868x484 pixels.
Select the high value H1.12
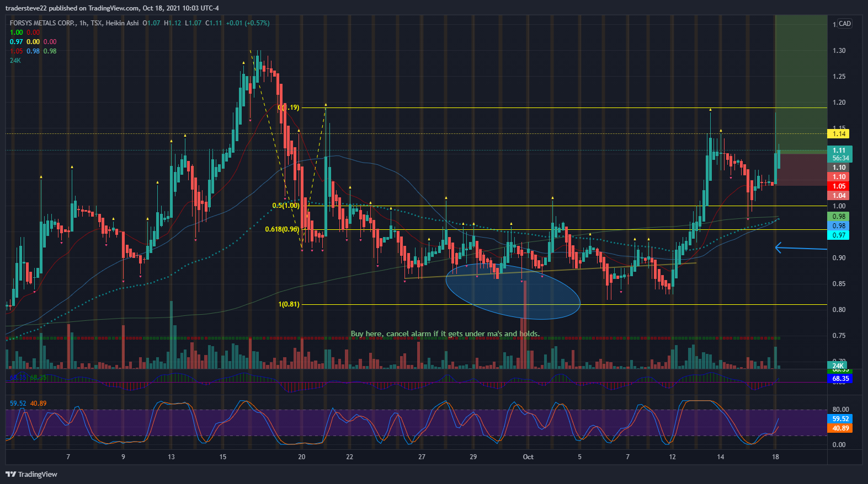pyautogui.click(x=172, y=23)
